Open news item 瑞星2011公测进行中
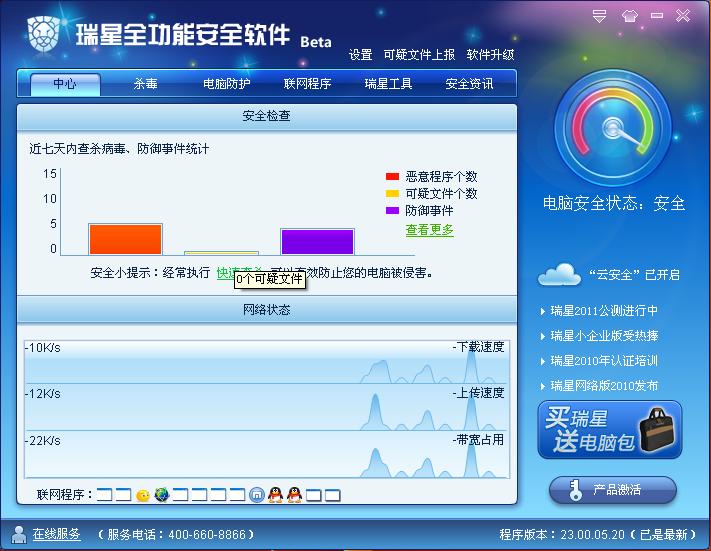This screenshot has height=551, width=711. point(604,311)
